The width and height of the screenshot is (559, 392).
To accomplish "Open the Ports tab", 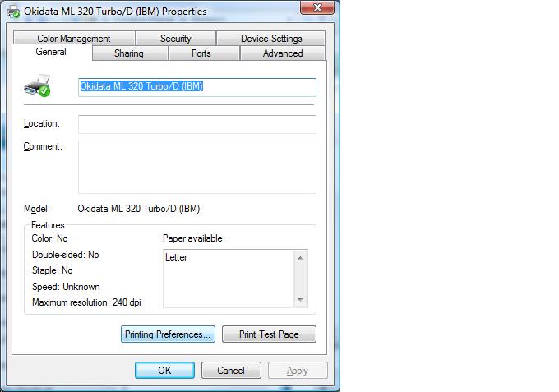I will click(x=201, y=53).
